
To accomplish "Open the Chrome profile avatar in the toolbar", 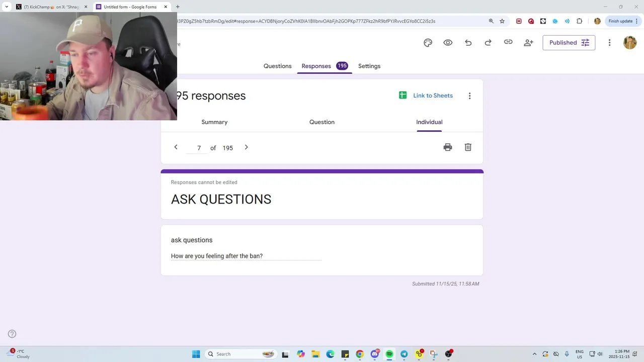I will click(597, 21).
